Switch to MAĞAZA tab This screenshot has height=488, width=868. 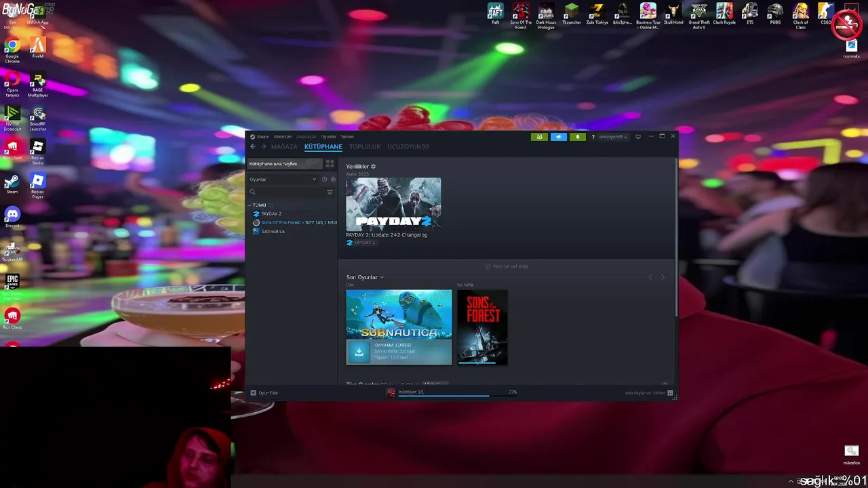coord(284,146)
